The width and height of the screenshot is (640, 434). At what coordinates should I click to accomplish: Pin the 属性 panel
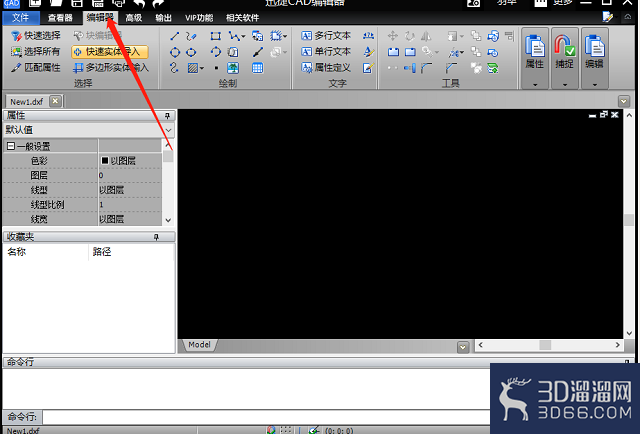pyautogui.click(x=167, y=116)
